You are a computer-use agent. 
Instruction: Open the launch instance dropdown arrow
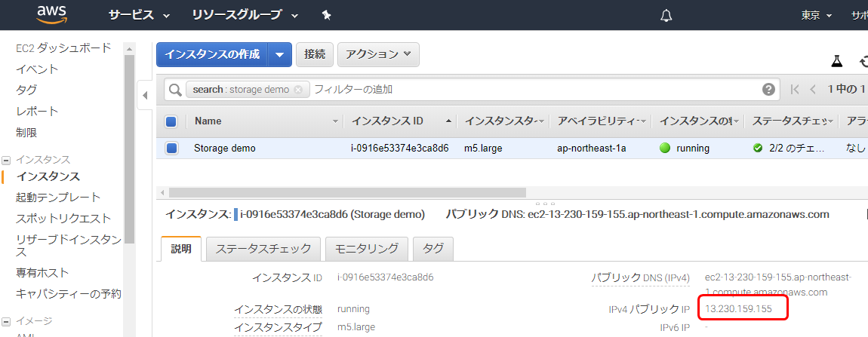pos(280,55)
